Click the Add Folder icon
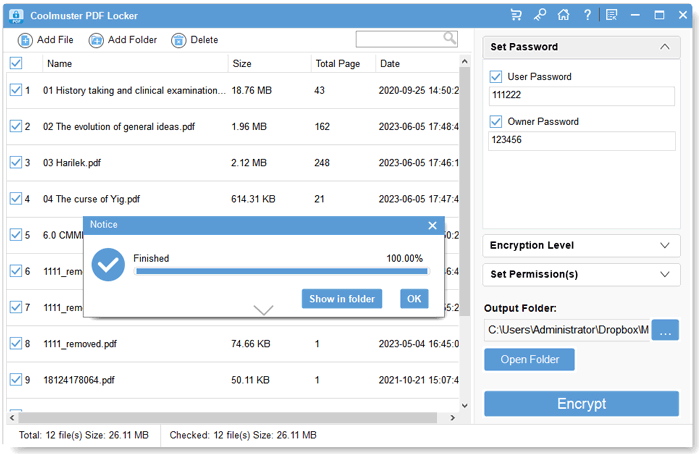The height and width of the screenshot is (454, 700). (96, 40)
